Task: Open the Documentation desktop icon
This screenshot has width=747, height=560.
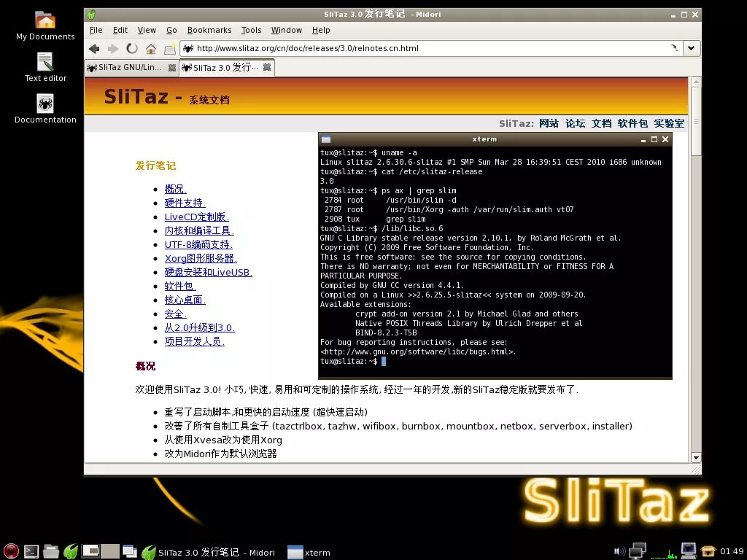Action: click(x=45, y=108)
